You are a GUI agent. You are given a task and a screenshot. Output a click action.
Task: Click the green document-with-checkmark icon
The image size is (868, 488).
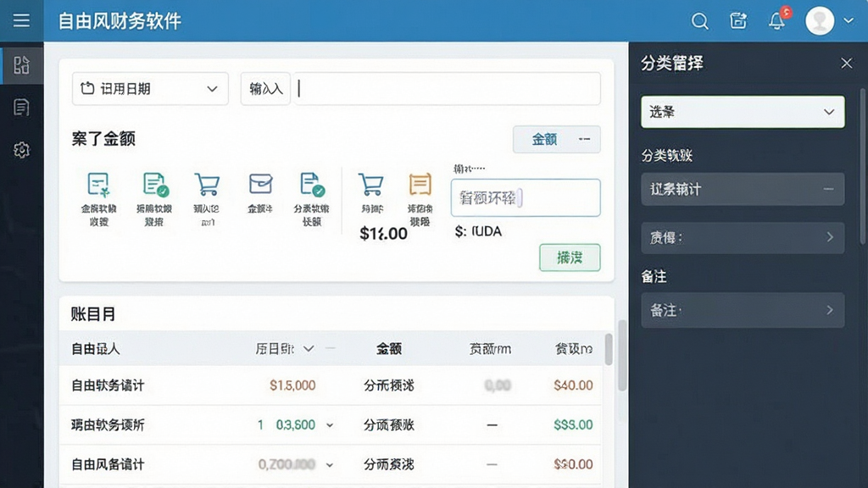155,185
